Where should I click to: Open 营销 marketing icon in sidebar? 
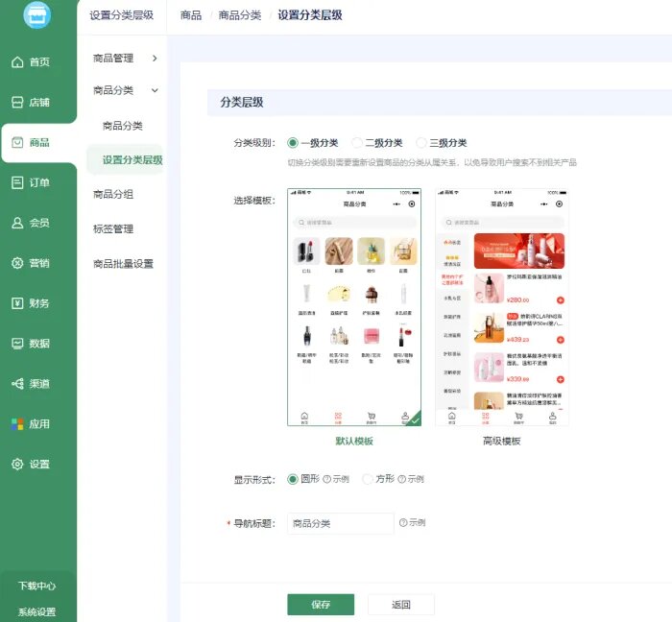[x=17, y=263]
